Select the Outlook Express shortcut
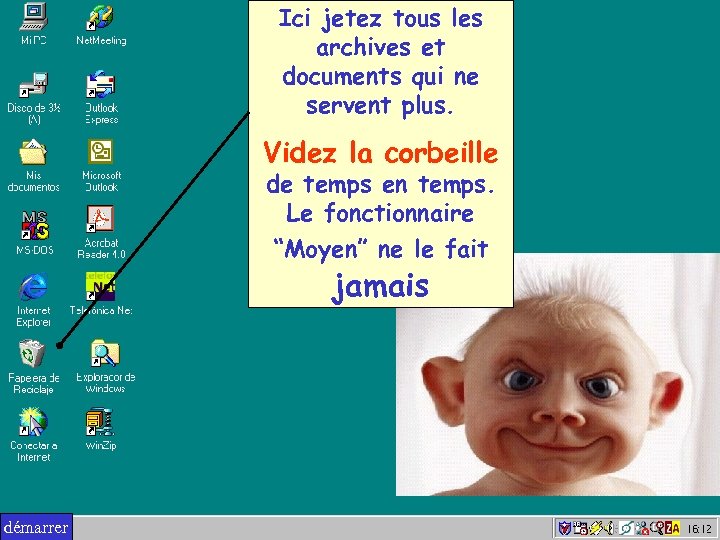 pyautogui.click(x=101, y=84)
